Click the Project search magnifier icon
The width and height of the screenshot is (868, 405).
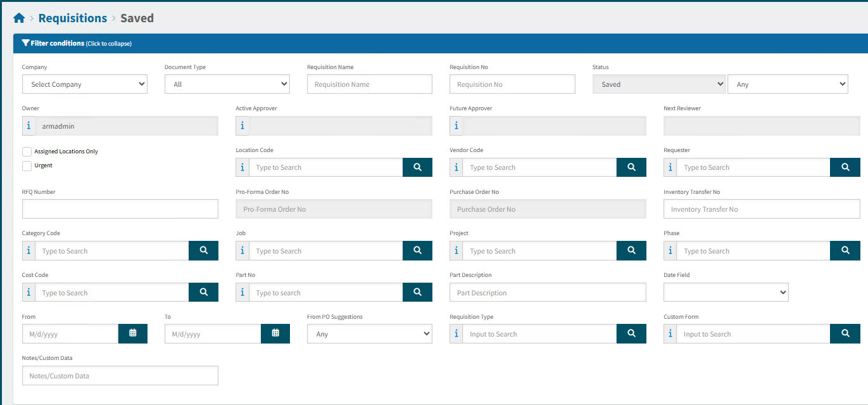tap(631, 250)
